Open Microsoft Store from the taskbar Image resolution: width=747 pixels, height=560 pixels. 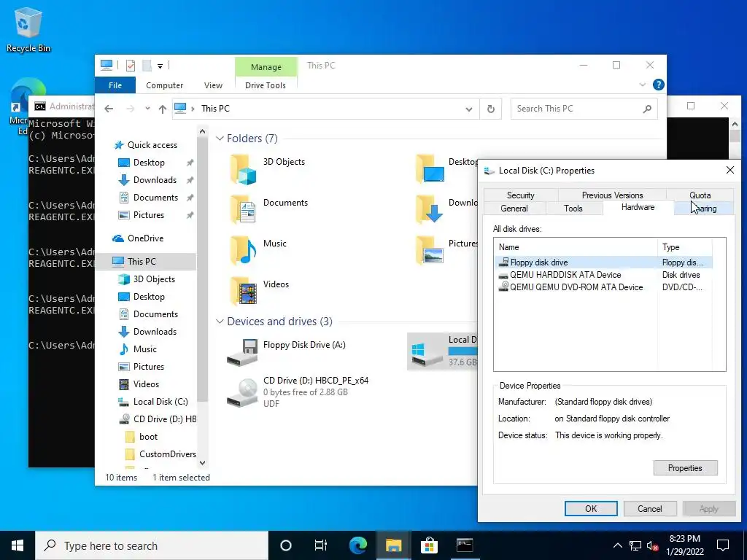(x=429, y=545)
